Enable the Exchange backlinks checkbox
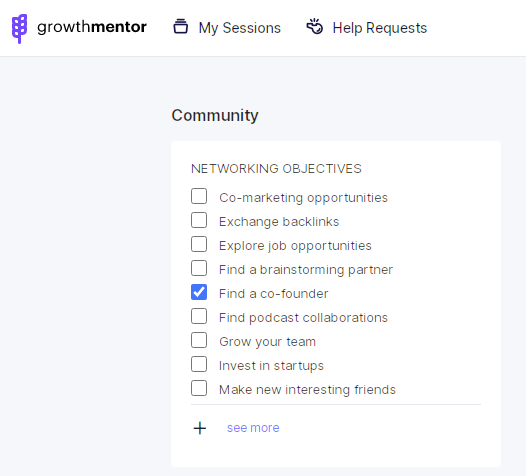 click(199, 220)
